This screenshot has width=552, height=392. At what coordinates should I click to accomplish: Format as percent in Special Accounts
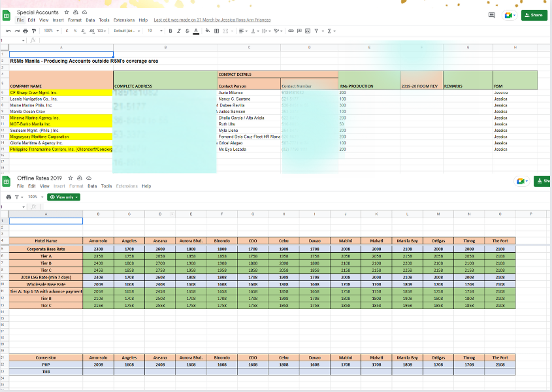[x=75, y=31]
